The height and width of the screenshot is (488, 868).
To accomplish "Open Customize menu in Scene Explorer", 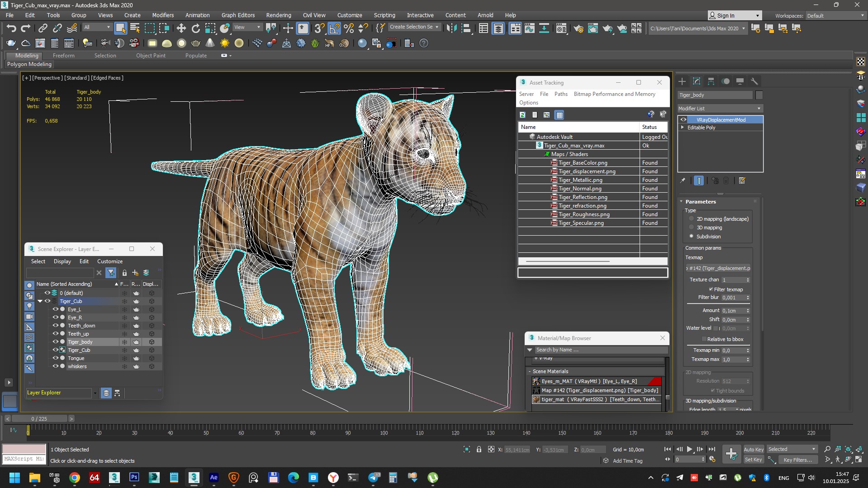I will (110, 261).
